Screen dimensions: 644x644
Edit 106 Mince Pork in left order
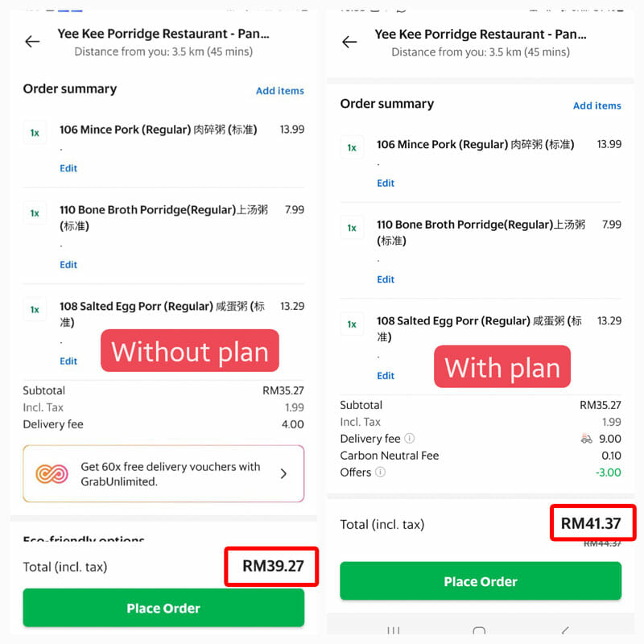point(68,168)
